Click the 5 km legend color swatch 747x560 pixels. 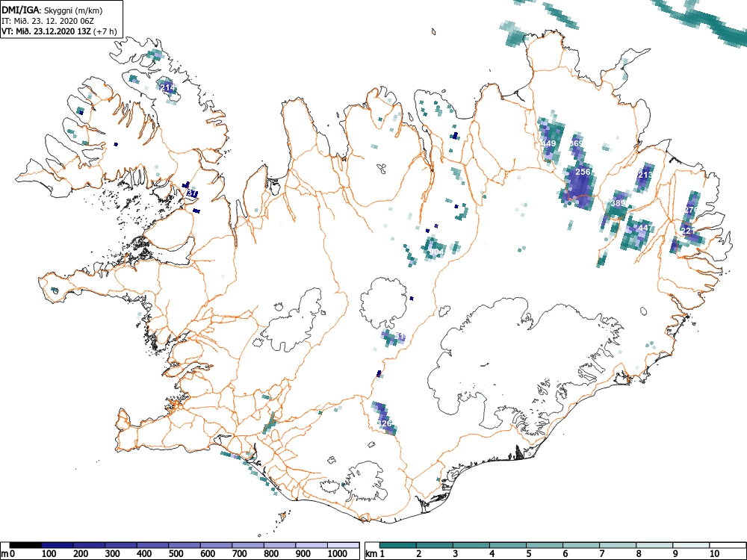(544, 545)
